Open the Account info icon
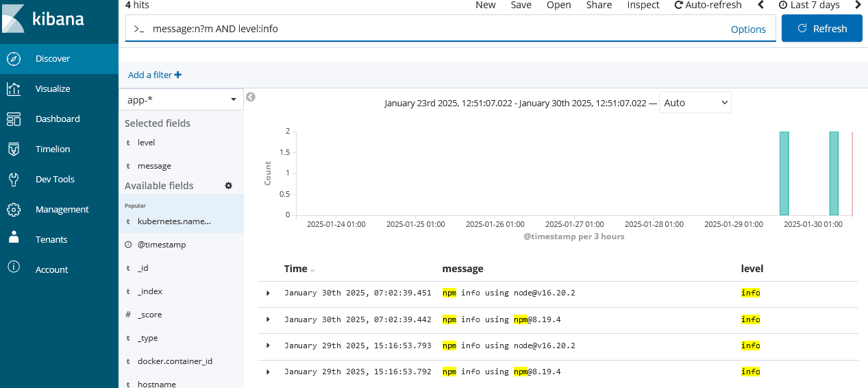 [x=14, y=267]
